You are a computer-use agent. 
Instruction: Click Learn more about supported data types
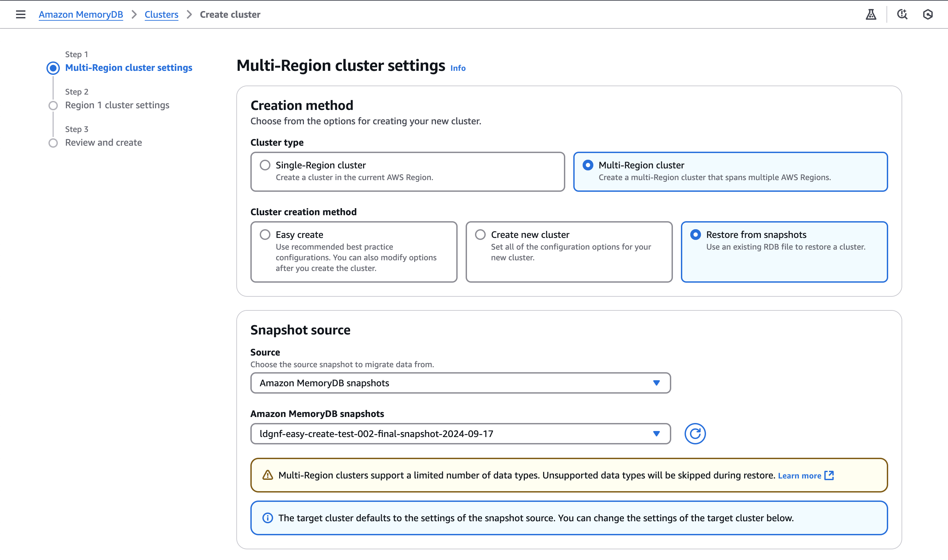799,475
